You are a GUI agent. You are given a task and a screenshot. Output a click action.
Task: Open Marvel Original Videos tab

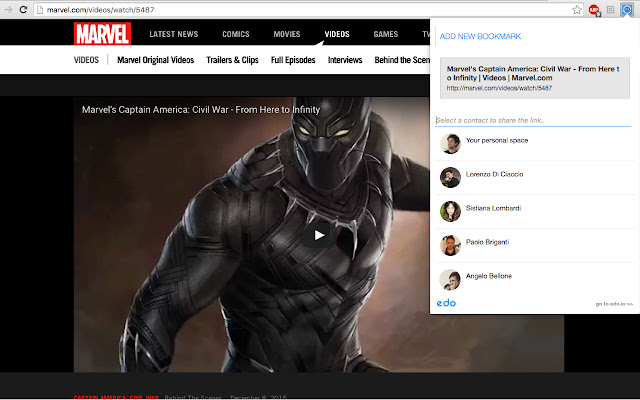155,60
